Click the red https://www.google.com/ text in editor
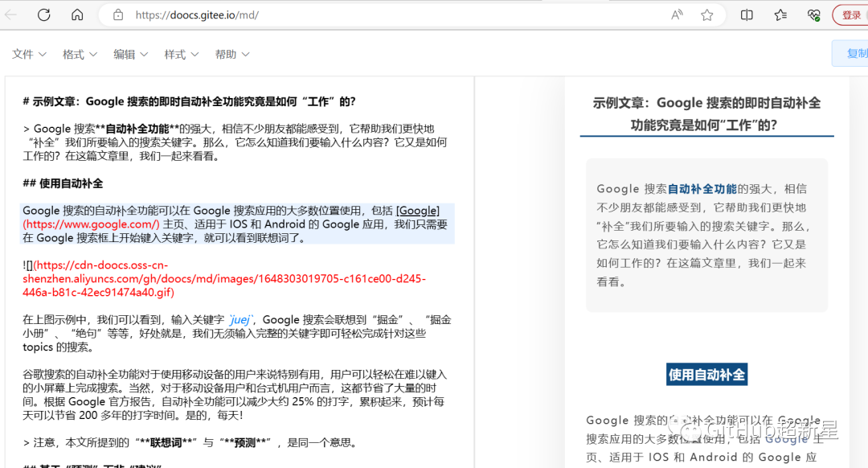 coord(92,224)
